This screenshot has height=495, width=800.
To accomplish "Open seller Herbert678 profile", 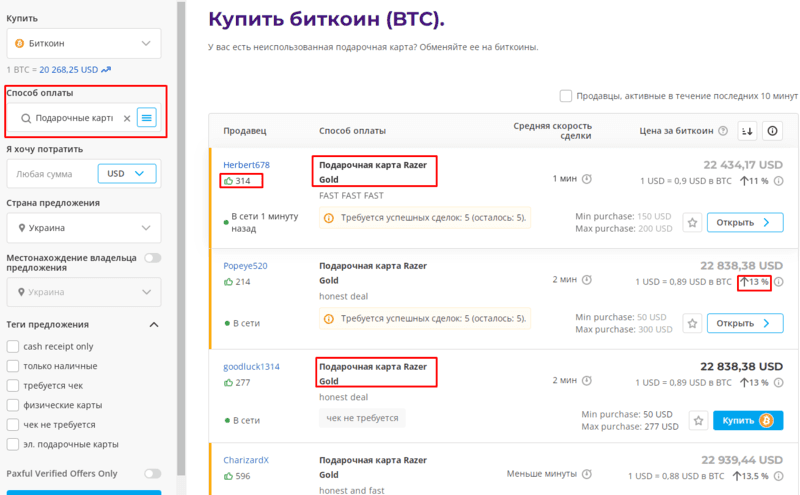I will tap(246, 165).
